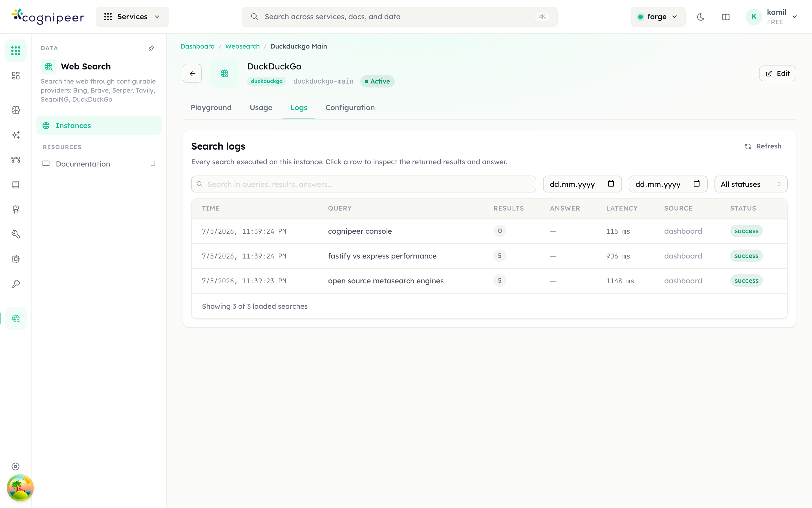
Task: Open the start date picker
Action: [x=582, y=184]
